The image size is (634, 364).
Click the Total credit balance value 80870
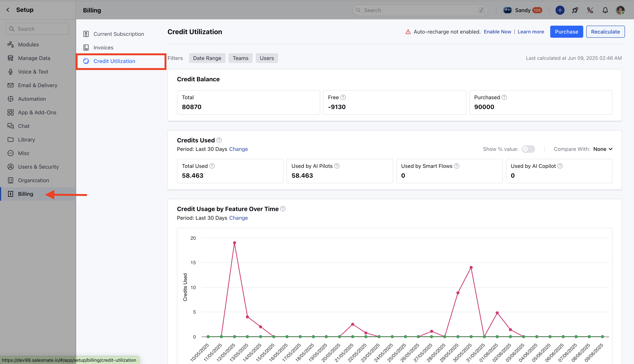coord(192,107)
